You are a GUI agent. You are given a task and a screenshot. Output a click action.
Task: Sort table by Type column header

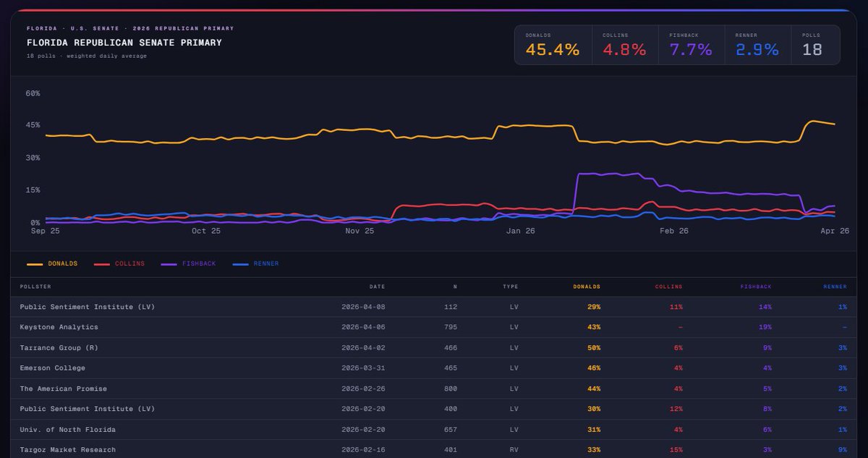point(511,287)
